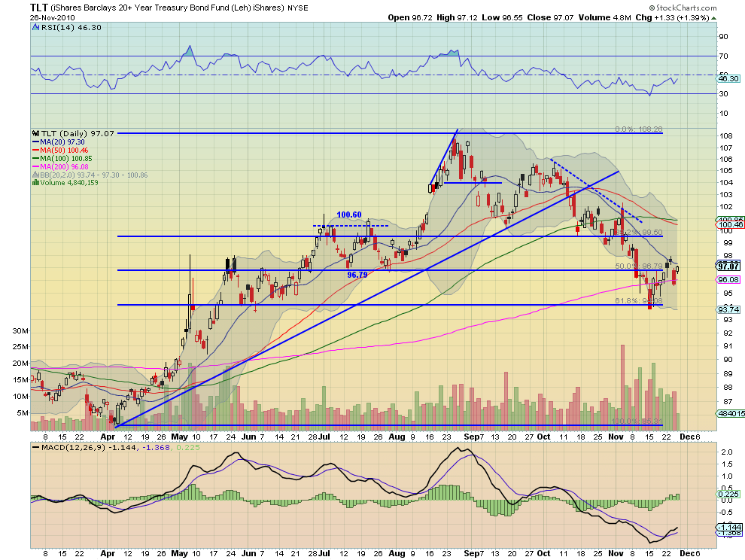Image resolution: width=745 pixels, height=560 pixels.
Task: Click the Open 96.72 header value
Action: (410, 17)
